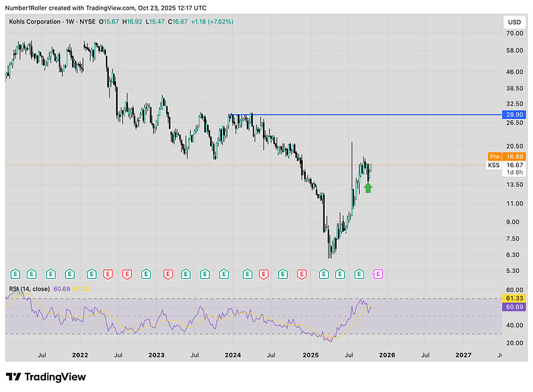Open the August 2023 earnings marker
This screenshot has width=533, height=392.
coord(204,274)
